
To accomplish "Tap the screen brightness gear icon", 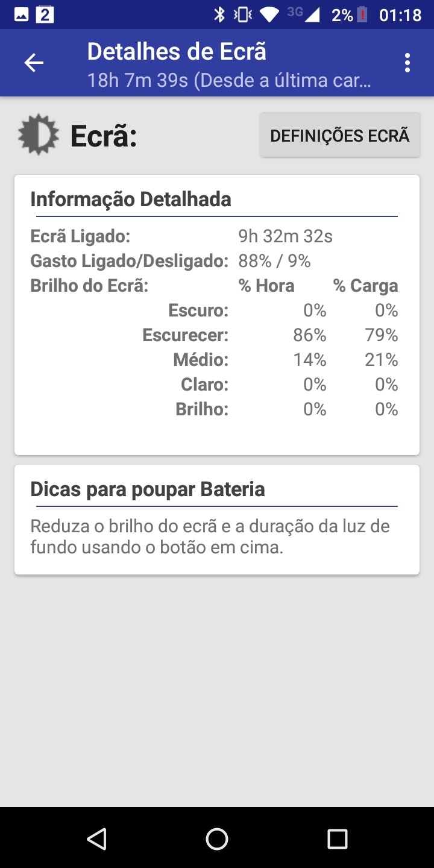I will coord(39,134).
